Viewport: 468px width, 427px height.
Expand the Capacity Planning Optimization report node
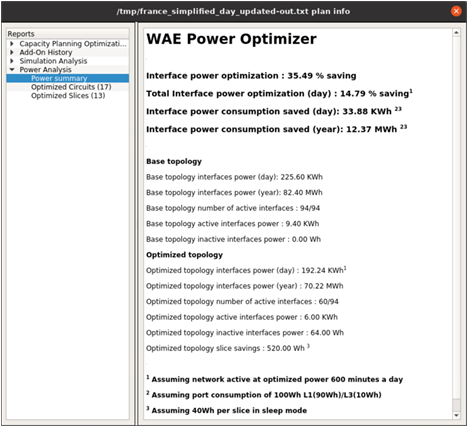click(12, 44)
